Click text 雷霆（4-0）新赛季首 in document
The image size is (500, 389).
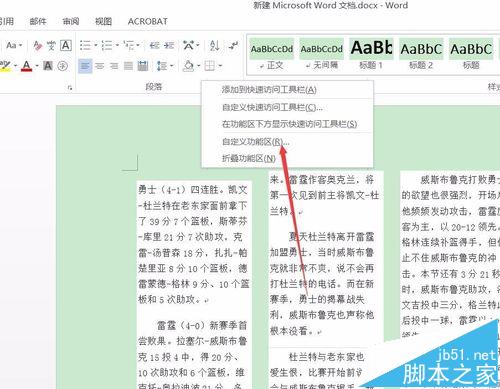[202, 325]
